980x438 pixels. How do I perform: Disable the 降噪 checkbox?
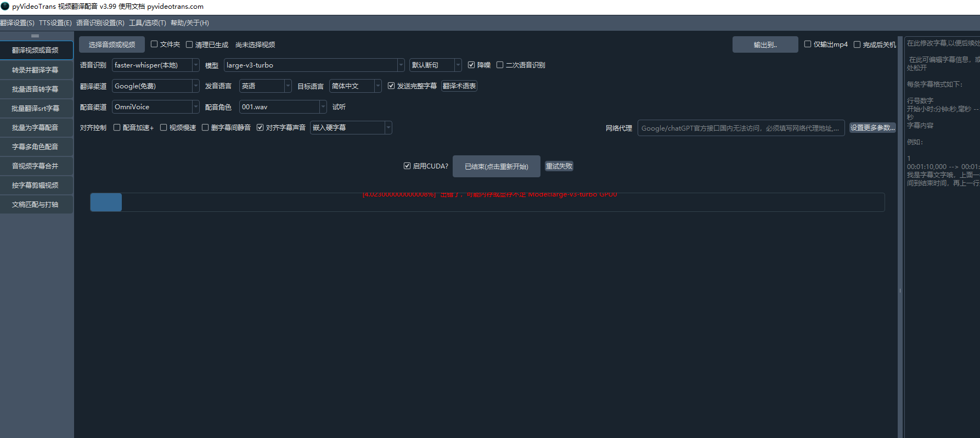(x=471, y=65)
